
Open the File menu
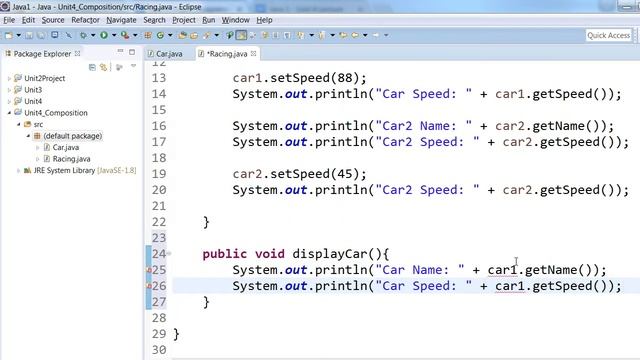[9, 20]
